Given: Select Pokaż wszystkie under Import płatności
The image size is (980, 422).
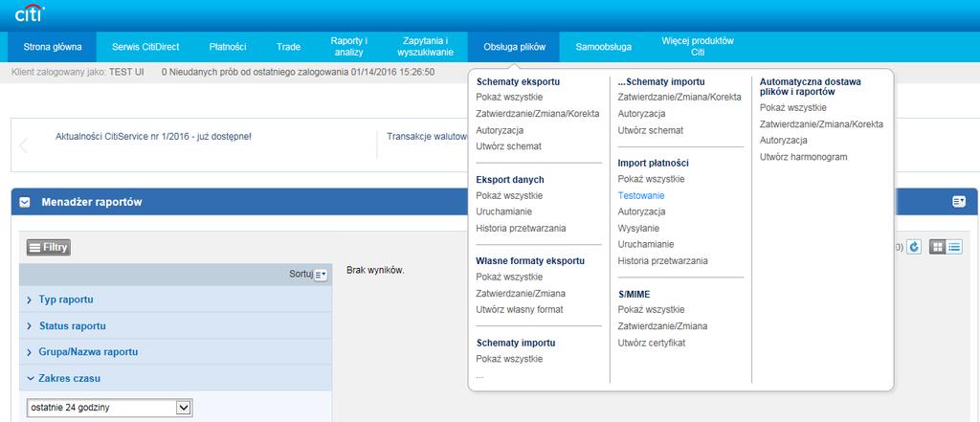Looking at the screenshot, I should [651, 179].
